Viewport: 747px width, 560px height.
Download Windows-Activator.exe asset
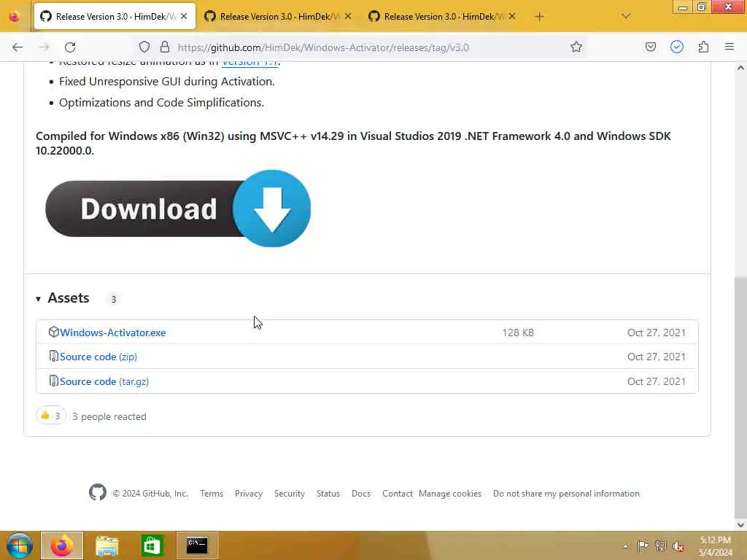pos(113,332)
